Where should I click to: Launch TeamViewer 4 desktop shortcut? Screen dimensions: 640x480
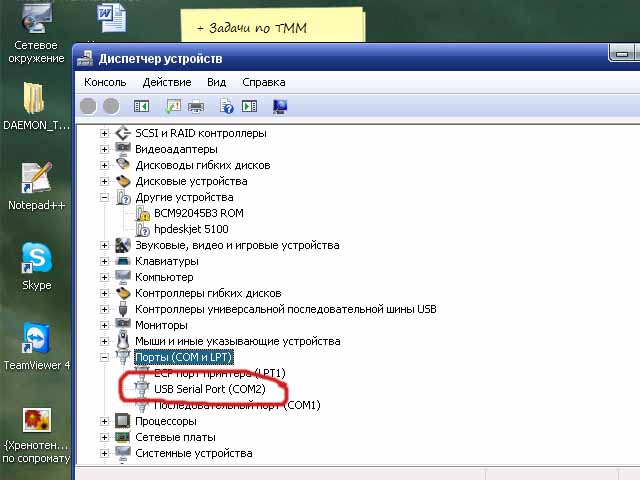pyautogui.click(x=37, y=346)
